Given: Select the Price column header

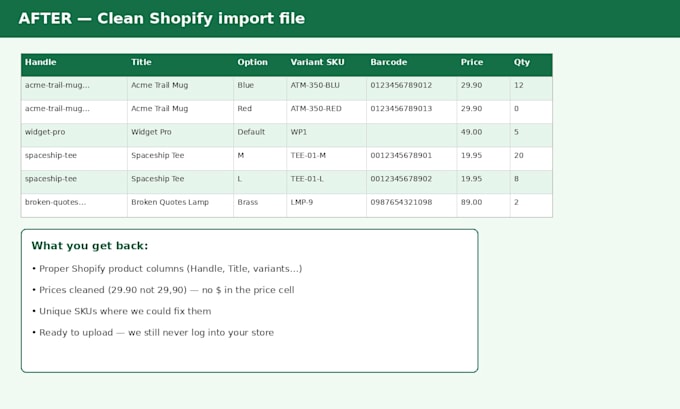Looking at the screenshot, I should coord(484,65).
